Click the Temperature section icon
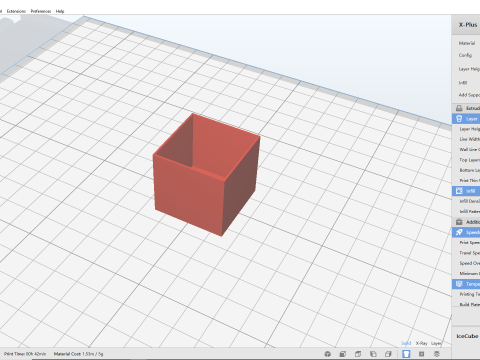The height and width of the screenshot is (360, 480). (x=459, y=284)
